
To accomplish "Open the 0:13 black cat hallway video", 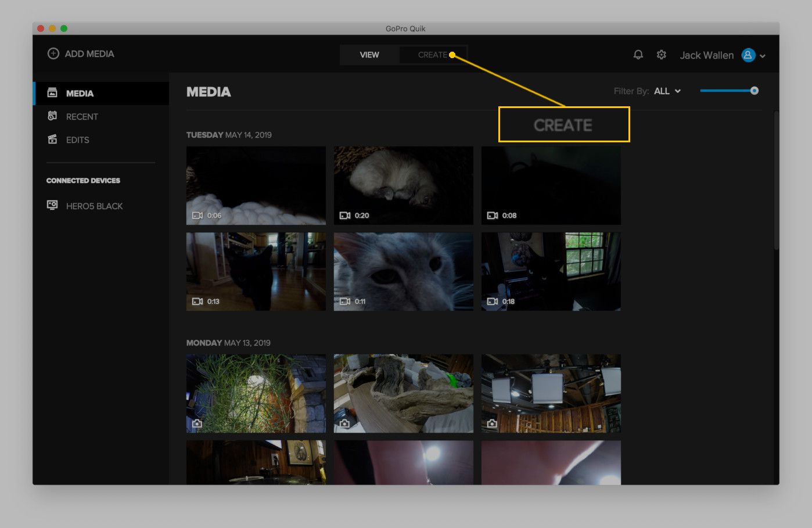I will coord(256,272).
